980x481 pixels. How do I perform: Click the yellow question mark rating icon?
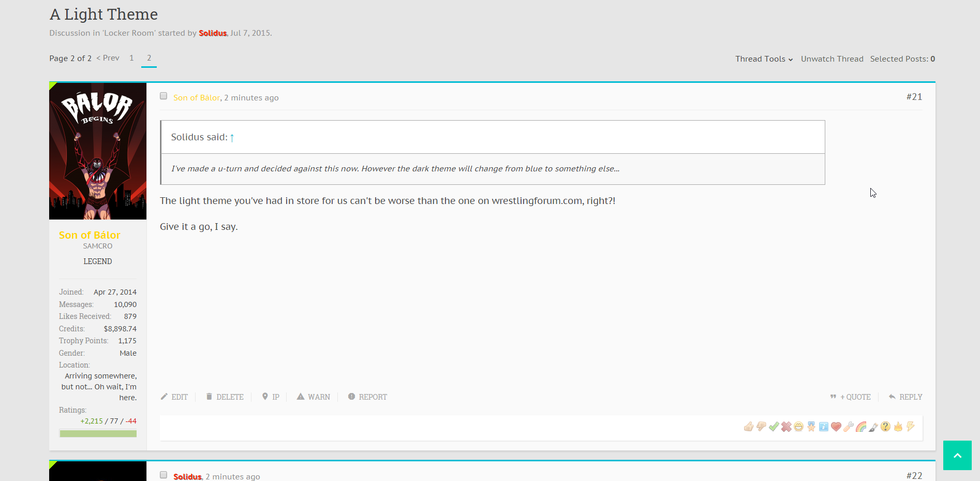pyautogui.click(x=886, y=427)
